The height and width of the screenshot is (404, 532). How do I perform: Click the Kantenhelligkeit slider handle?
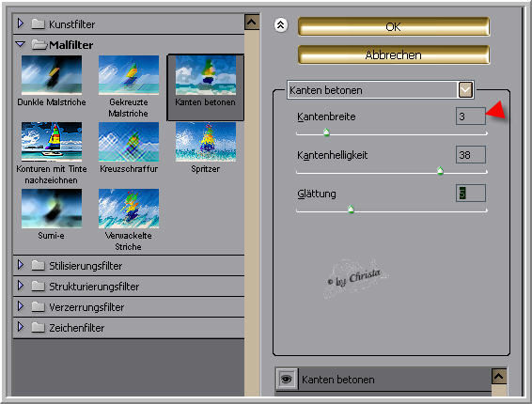click(x=440, y=171)
